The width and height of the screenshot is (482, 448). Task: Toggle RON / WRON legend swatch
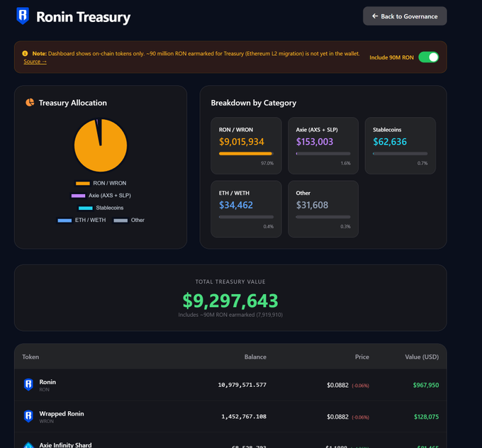[x=83, y=184]
